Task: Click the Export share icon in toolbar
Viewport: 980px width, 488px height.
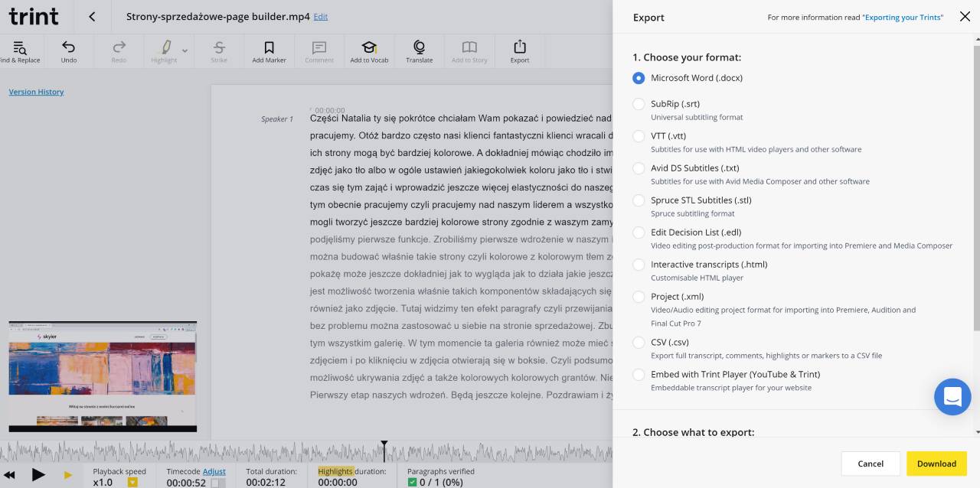Action: [520, 47]
